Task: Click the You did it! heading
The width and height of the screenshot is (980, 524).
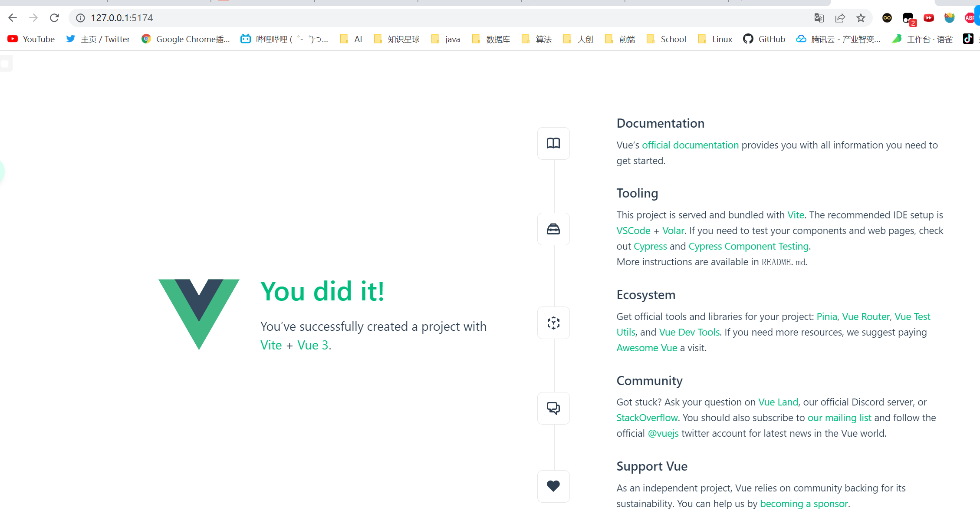Action: click(x=322, y=291)
